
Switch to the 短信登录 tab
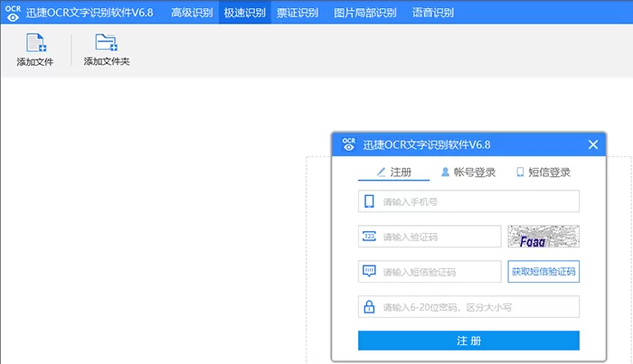click(543, 173)
